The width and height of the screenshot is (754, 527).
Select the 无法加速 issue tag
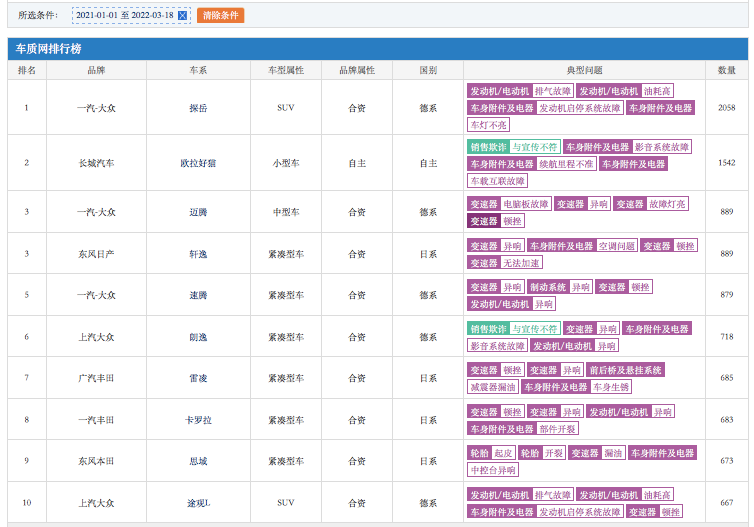pyautogui.click(x=521, y=263)
